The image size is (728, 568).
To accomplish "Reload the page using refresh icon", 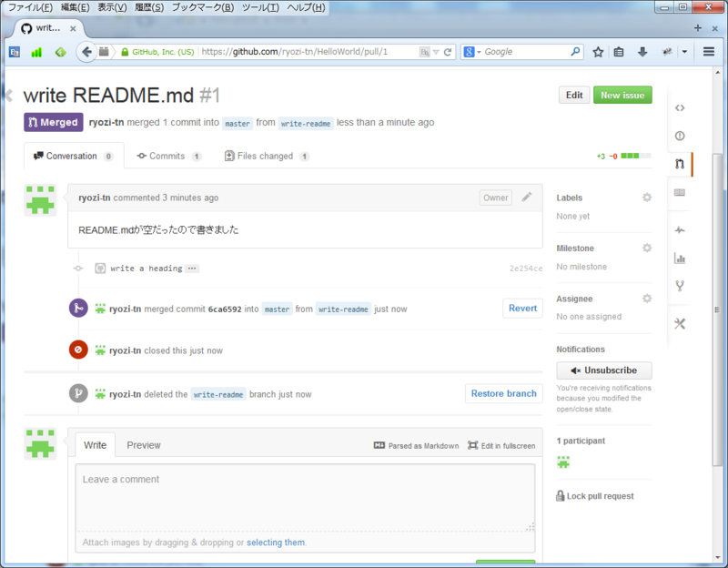I will [x=448, y=52].
